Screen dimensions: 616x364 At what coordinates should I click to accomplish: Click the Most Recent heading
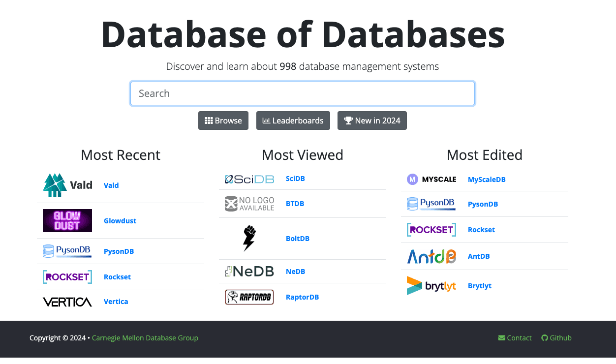tap(121, 155)
